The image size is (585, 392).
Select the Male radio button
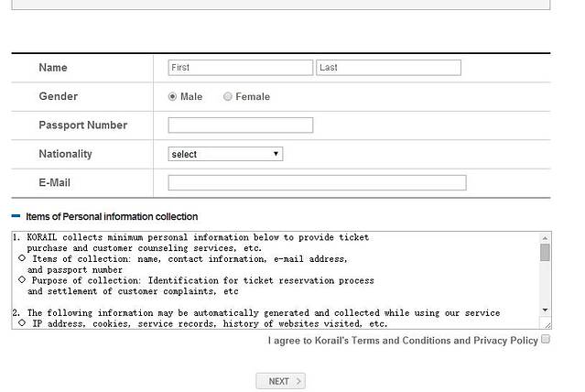click(x=172, y=96)
